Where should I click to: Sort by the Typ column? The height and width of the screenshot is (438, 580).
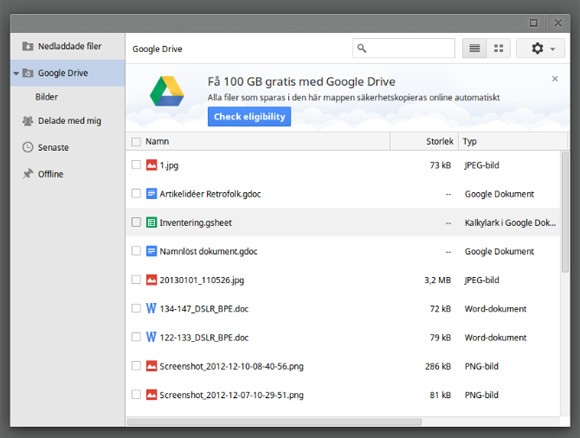tap(513, 141)
